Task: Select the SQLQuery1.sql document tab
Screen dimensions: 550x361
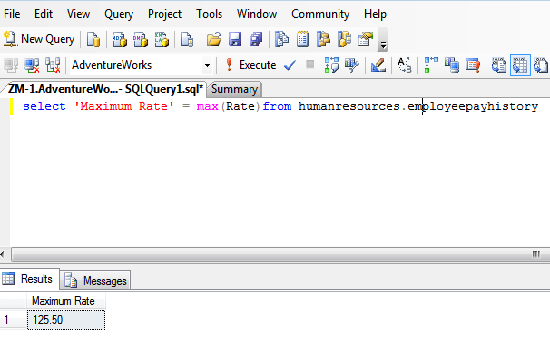Action: pyautogui.click(x=105, y=89)
